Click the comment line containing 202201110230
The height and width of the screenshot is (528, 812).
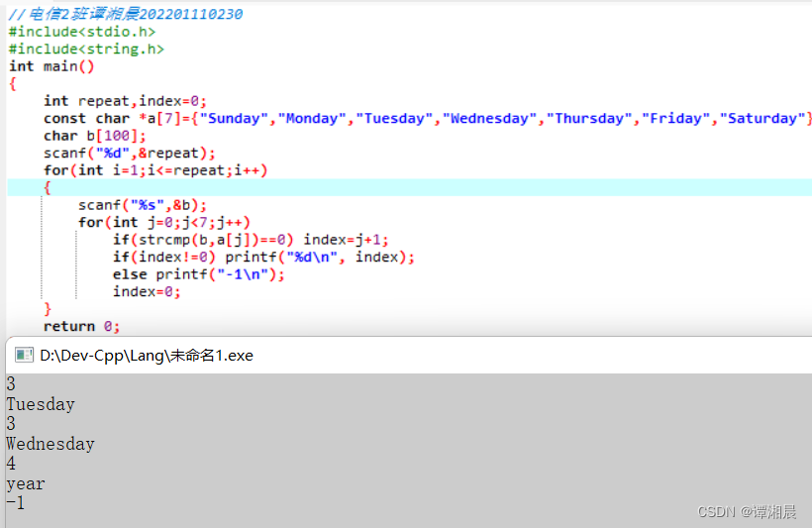pos(126,14)
